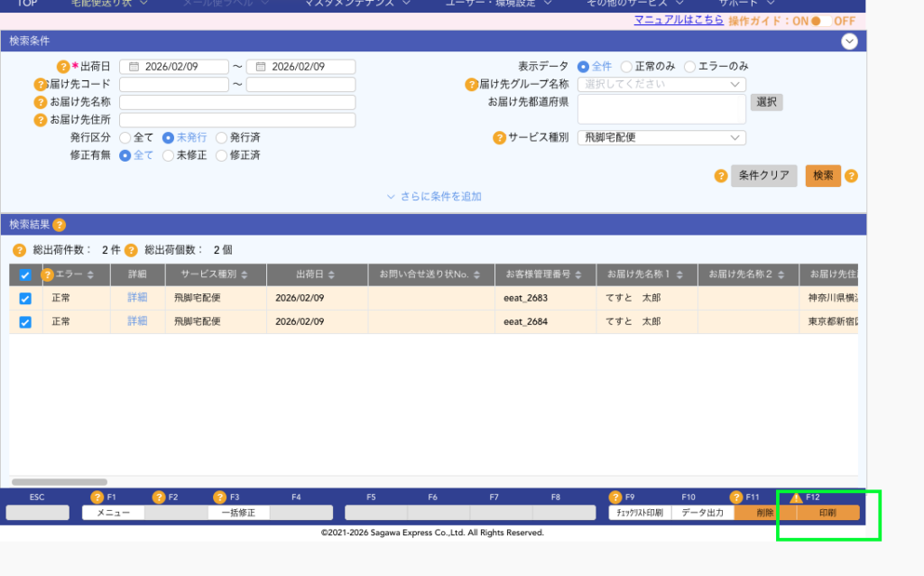Click help icon left of 条件クリア button
Viewport: 924px width, 576px height.
(x=720, y=176)
